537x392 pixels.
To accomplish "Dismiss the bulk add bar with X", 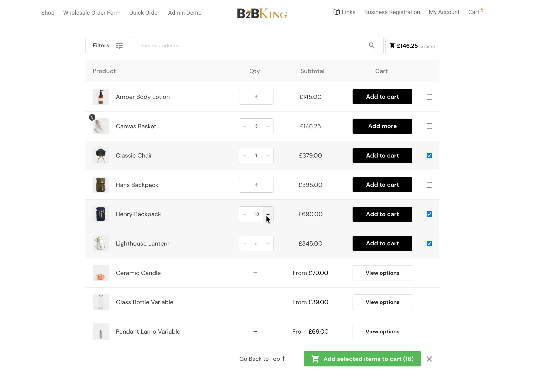I will [x=429, y=359].
